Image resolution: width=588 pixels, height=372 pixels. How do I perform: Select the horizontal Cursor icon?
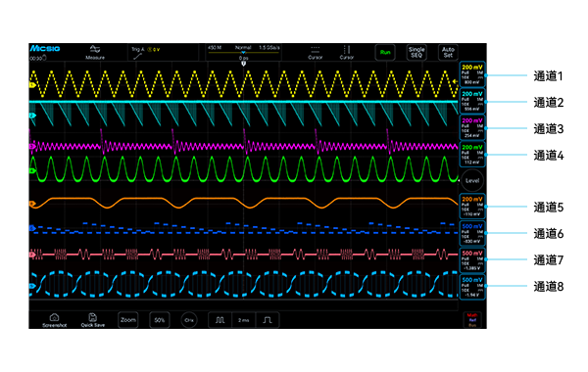[x=316, y=50]
